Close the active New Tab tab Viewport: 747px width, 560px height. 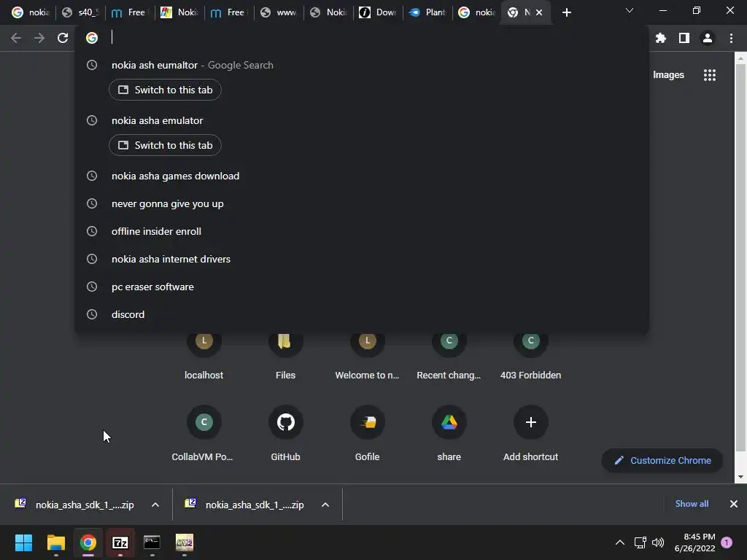[x=539, y=13]
